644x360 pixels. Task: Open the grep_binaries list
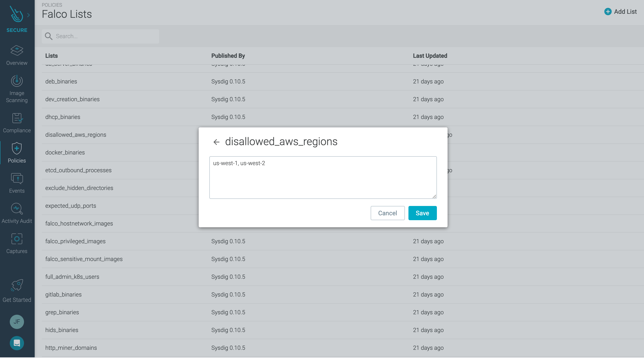click(342, 312)
